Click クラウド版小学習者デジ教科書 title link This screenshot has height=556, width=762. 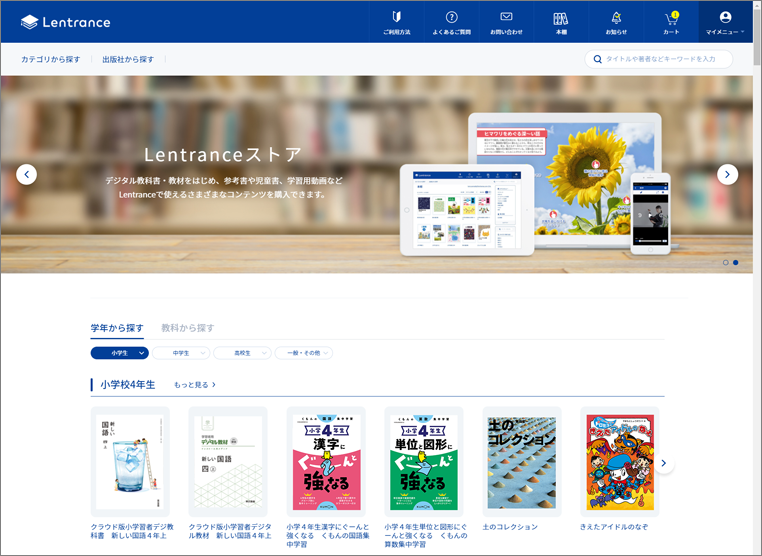132,531
